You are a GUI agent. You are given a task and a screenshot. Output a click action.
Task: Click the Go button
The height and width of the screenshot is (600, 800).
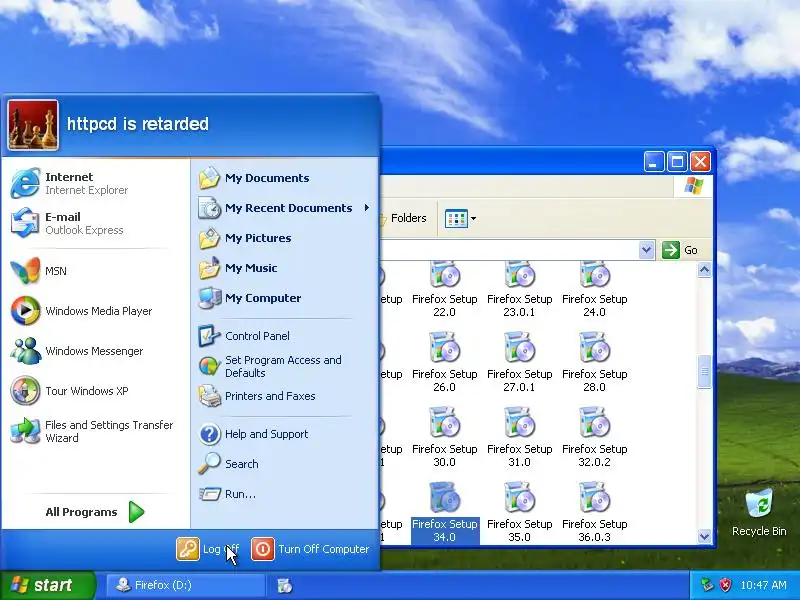tap(681, 250)
